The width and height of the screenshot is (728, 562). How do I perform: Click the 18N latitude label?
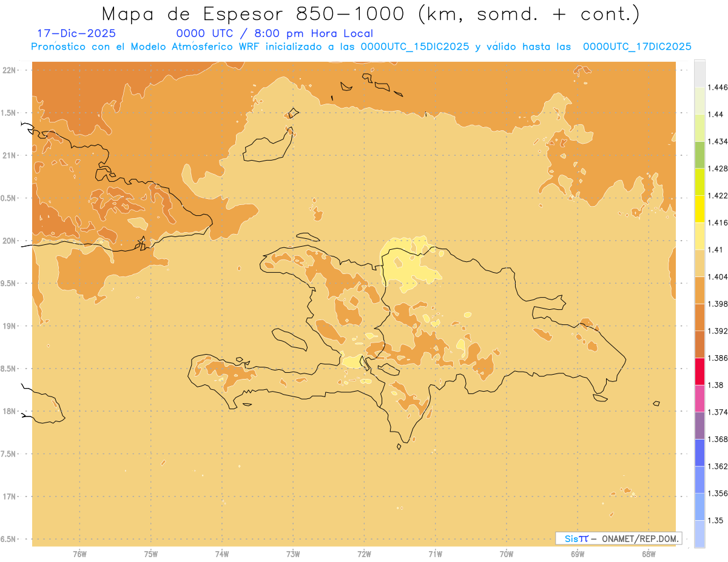click(x=9, y=412)
